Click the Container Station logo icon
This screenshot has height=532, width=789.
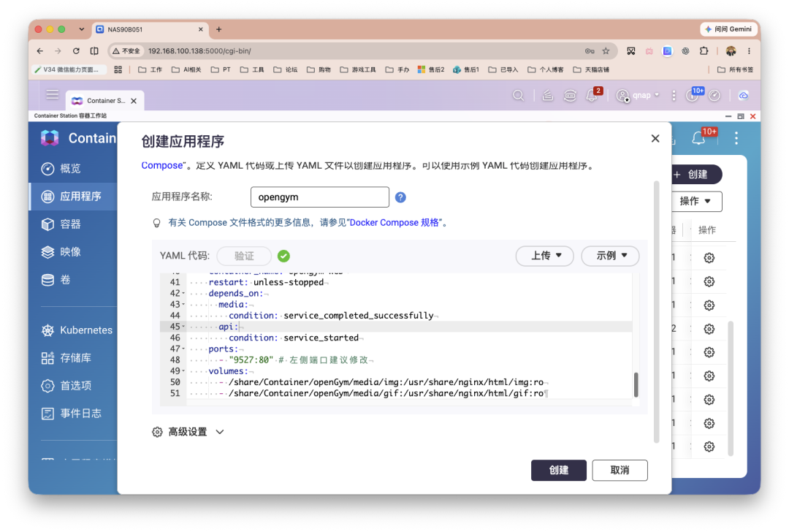(50, 138)
